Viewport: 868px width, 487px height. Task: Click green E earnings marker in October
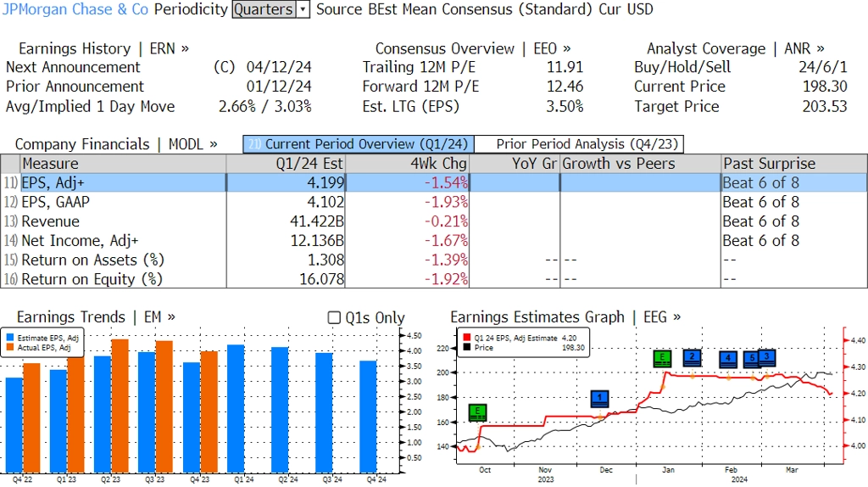point(477,412)
